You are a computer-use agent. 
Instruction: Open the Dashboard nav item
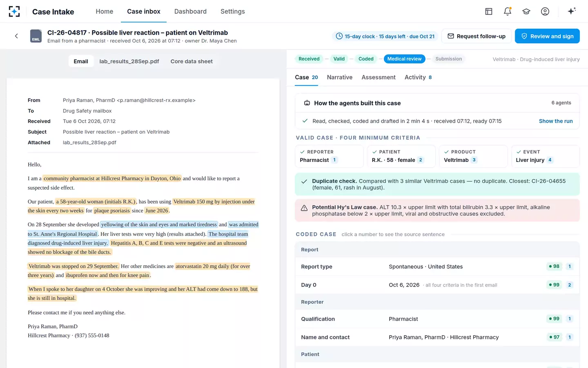click(190, 11)
